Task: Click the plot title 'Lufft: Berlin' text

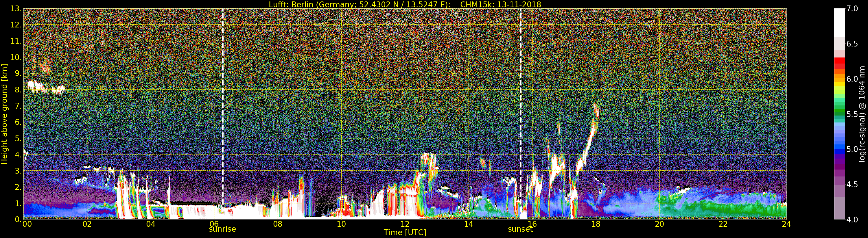Action: click(291, 4)
